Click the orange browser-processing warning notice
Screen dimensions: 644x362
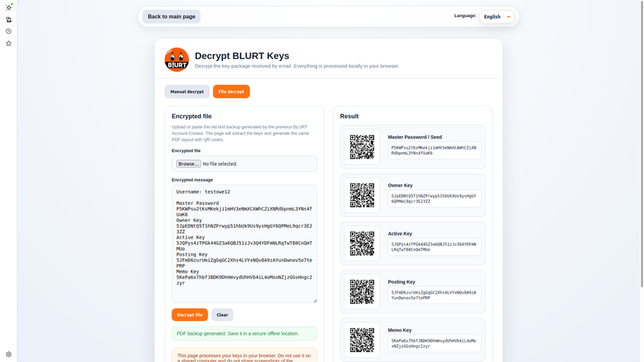pyautogui.click(x=245, y=356)
